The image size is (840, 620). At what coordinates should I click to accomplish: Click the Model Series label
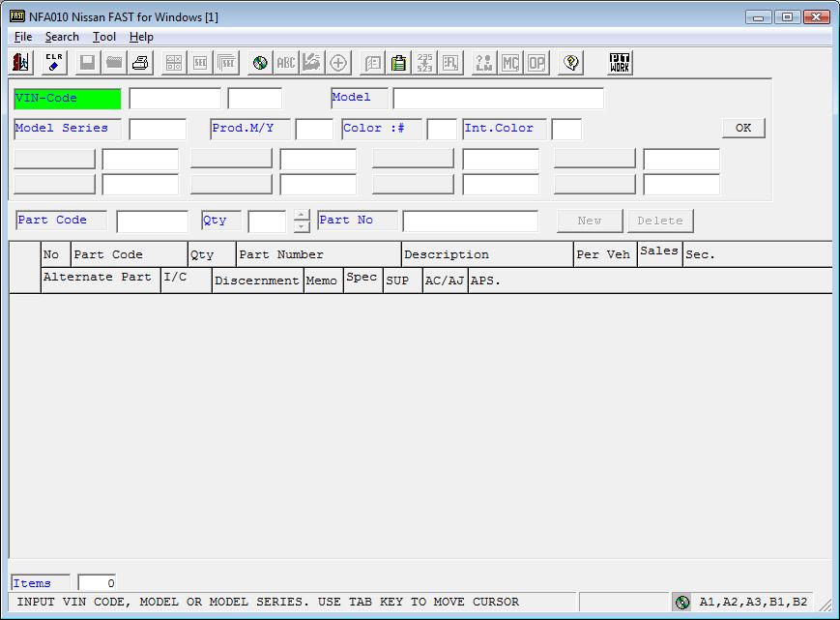68,129
